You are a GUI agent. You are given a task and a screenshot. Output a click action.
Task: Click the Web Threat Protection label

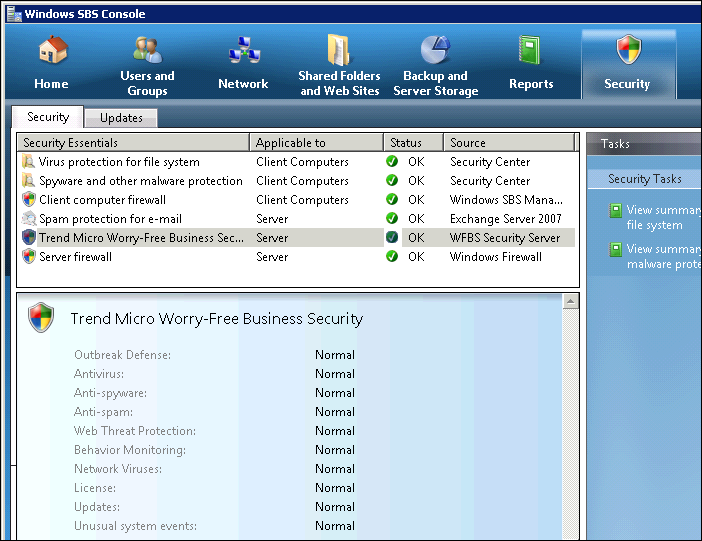pos(135,430)
